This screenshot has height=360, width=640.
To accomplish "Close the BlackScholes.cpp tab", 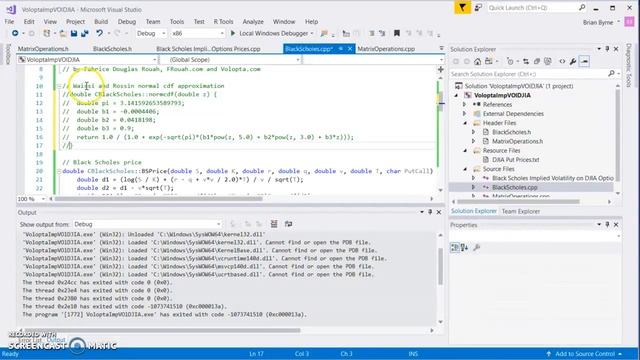I will (350, 49).
